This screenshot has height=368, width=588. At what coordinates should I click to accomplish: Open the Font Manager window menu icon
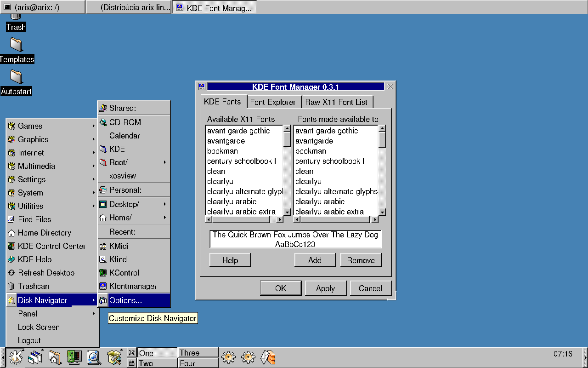point(201,86)
